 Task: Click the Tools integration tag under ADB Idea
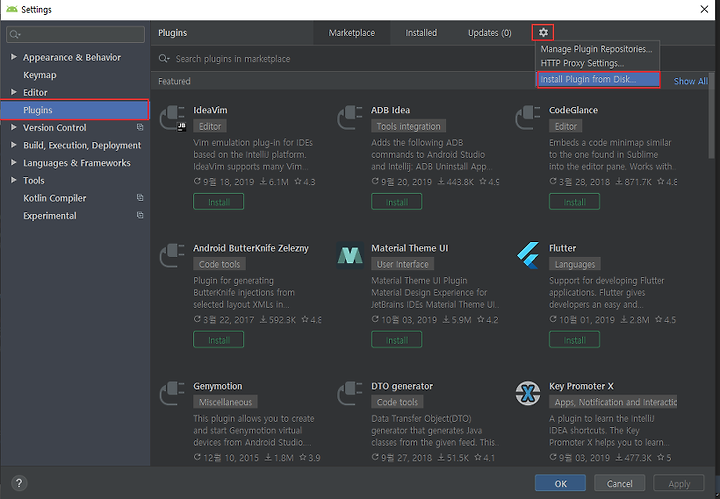[x=408, y=126]
